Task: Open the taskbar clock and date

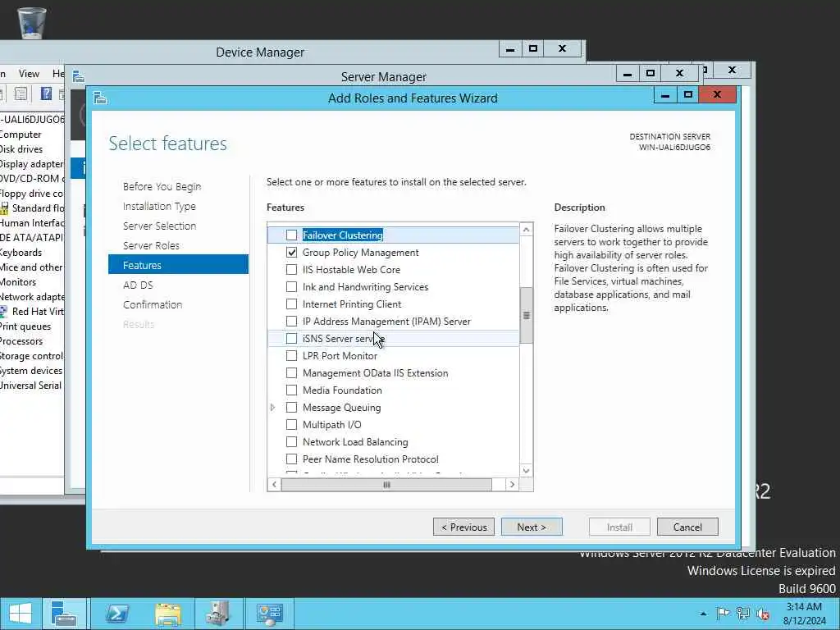Action: 804,614
